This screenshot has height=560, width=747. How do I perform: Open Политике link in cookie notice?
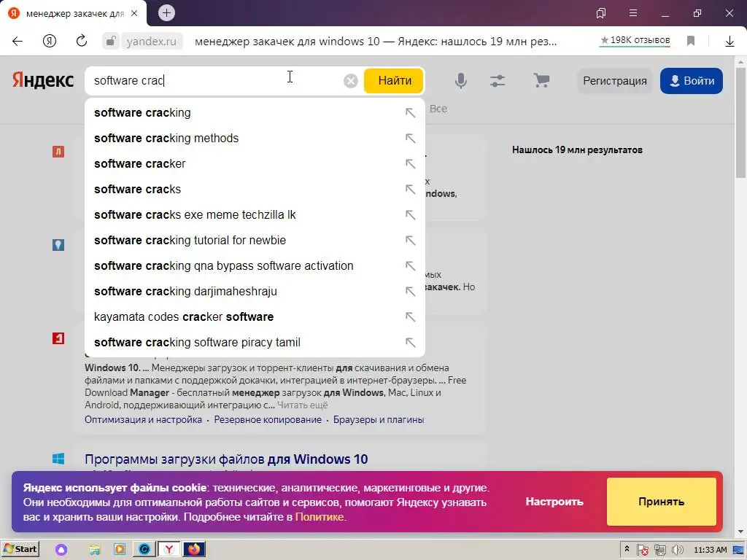(320, 517)
